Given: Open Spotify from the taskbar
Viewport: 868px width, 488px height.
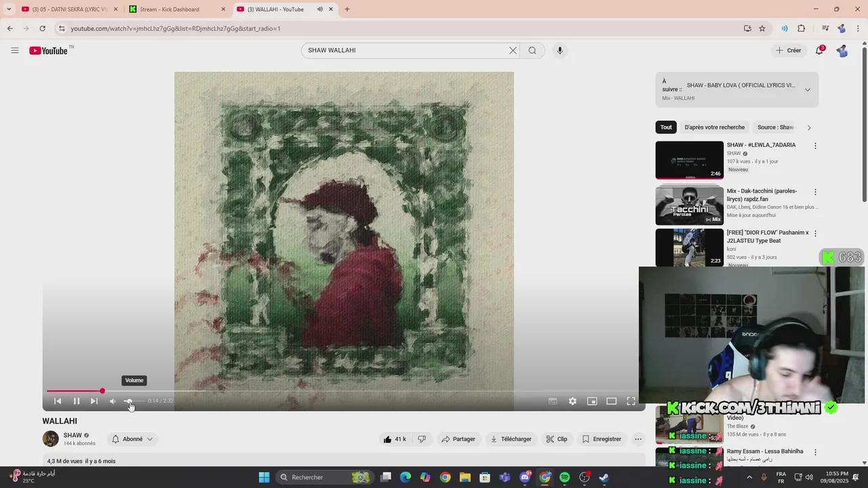Looking at the screenshot, I should [564, 477].
